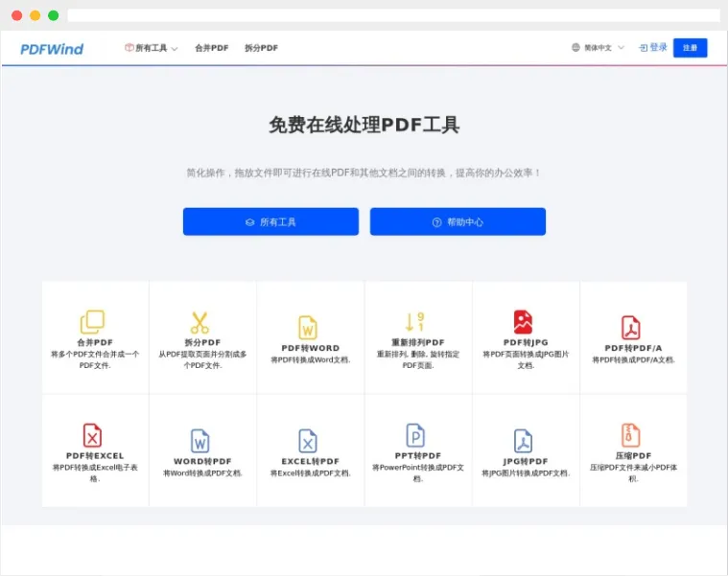This screenshot has width=728, height=576.
Task: Click the login arrow icon beside 登录
Action: [643, 48]
